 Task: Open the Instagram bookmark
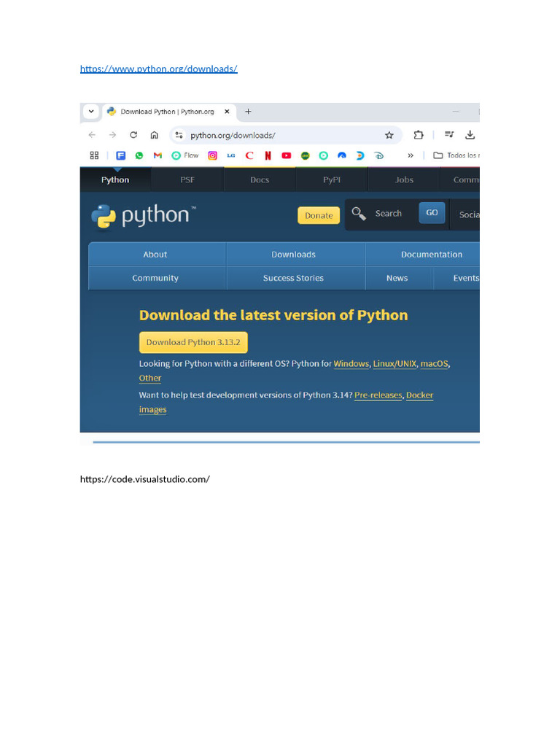(213, 155)
